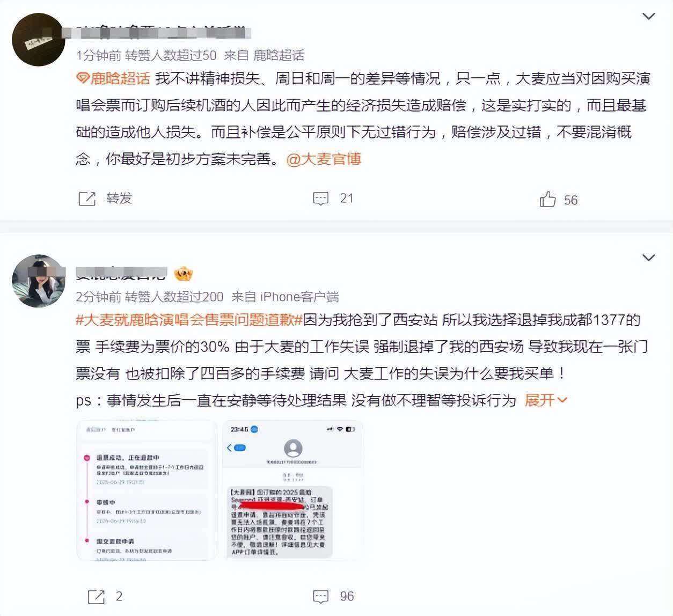The image size is (673, 616).
Task: Click the crown badge next to second username
Action: (184, 275)
